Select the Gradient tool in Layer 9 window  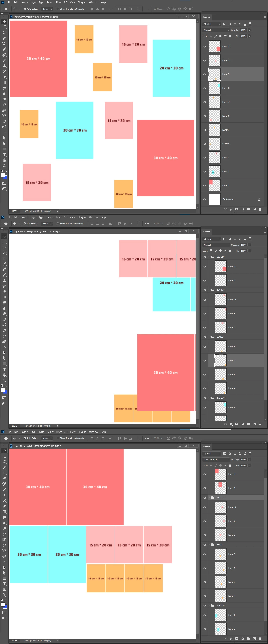[x=4, y=82]
